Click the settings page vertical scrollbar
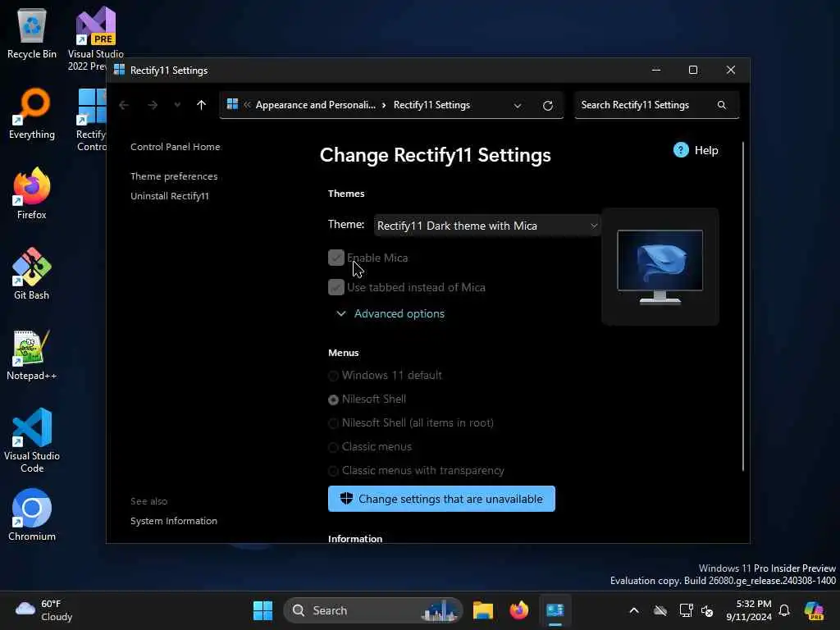This screenshot has width=840, height=630. (743, 307)
